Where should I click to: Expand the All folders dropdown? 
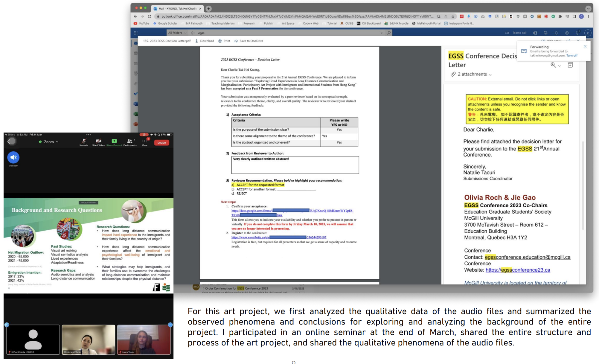point(177,33)
